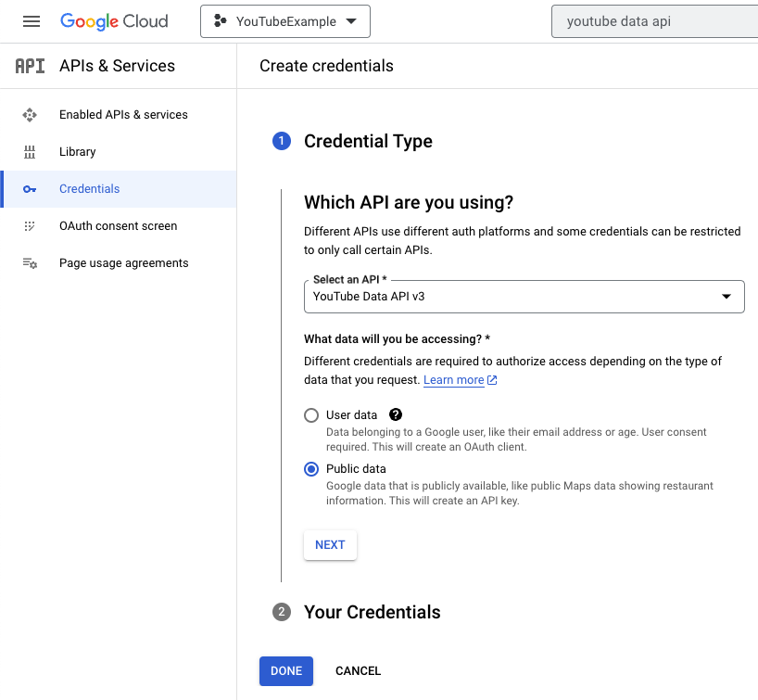Open the hamburger navigation menu
Viewport: 758px width, 700px height.
tap(32, 21)
